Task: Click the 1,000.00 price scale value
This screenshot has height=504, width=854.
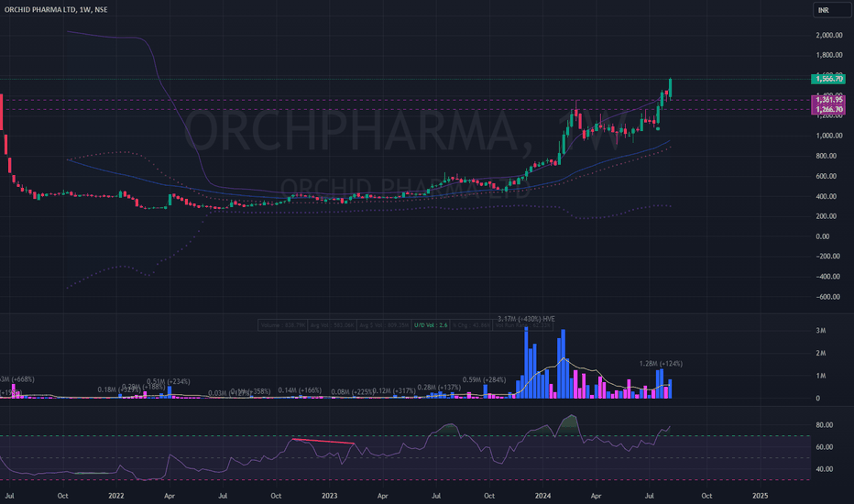Action: pyautogui.click(x=829, y=136)
